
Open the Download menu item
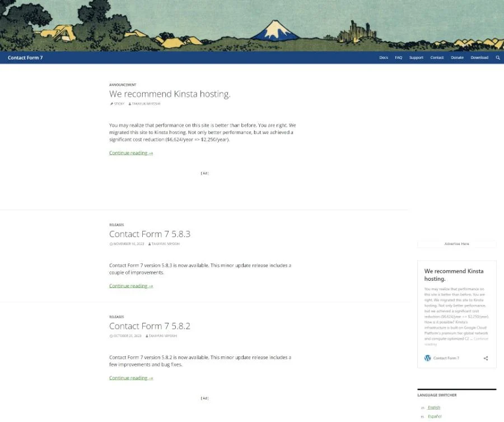[479, 58]
